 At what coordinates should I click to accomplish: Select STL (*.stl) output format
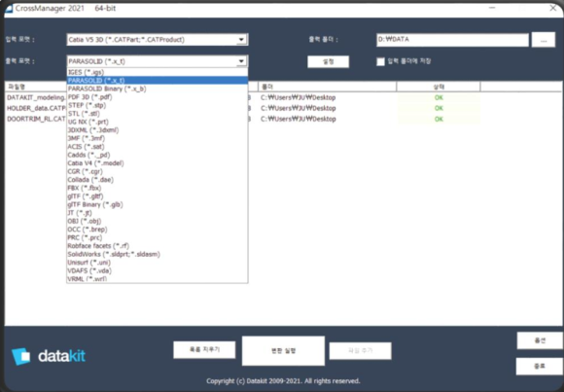158,114
